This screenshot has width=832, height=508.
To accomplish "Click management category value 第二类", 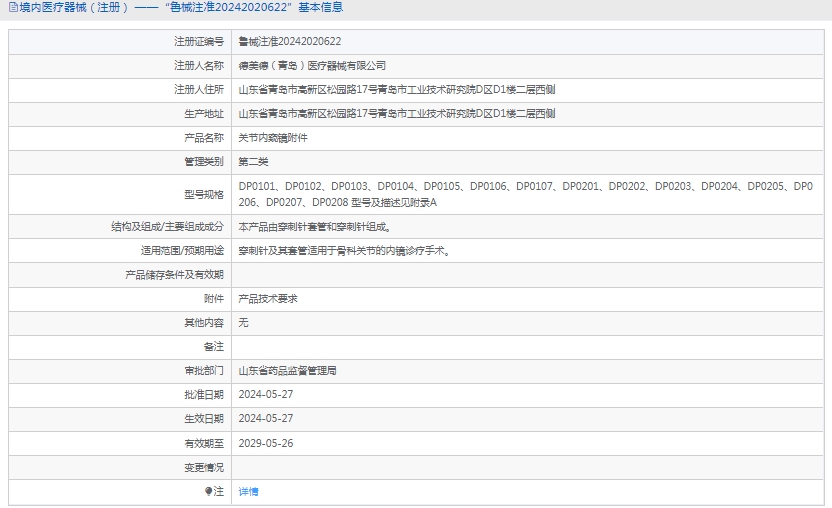I will point(253,162).
